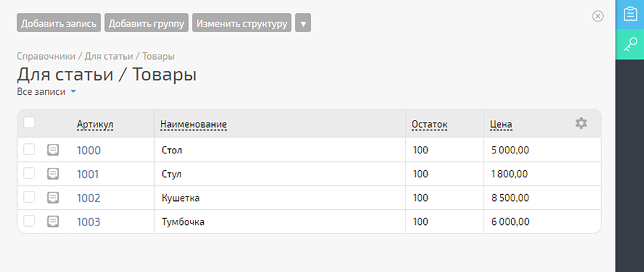Screen dimensions: 644x272
Task: Open the Все записи filter dropdown
Action: 47,92
